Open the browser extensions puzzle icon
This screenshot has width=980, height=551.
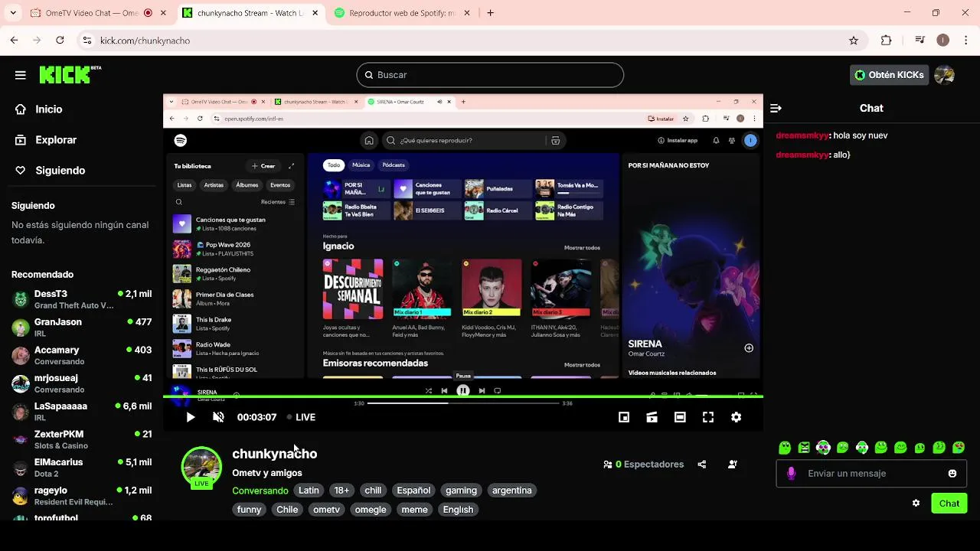click(x=887, y=41)
